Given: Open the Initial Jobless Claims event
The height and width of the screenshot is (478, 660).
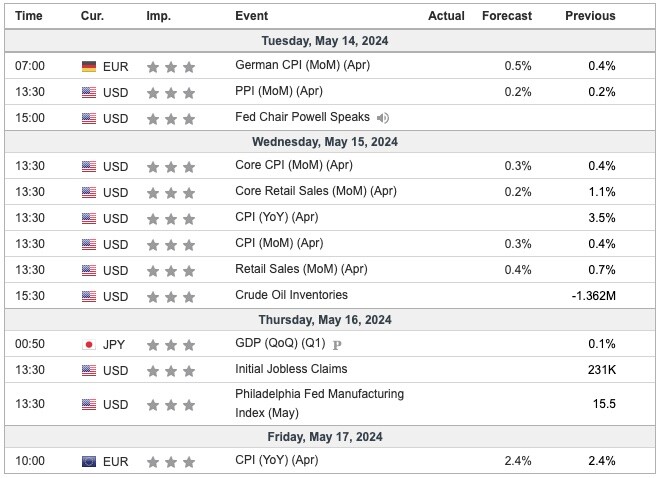Looking at the screenshot, I should (x=291, y=369).
